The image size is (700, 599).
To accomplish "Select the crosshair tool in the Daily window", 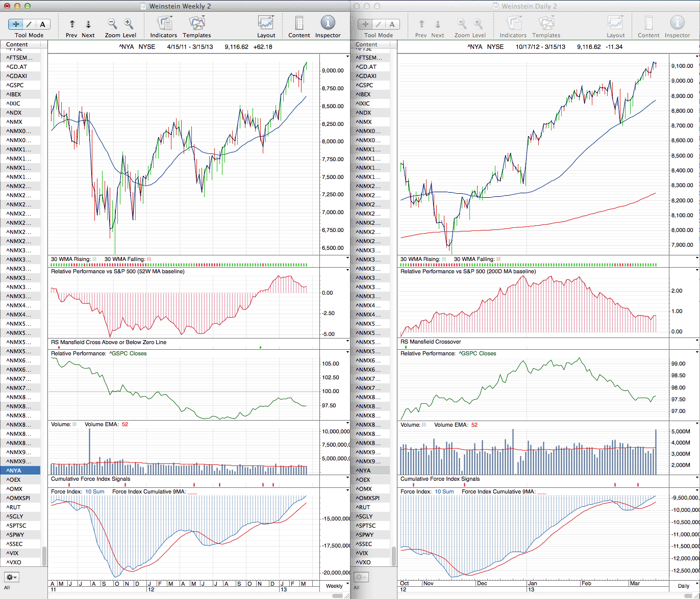I will tap(366, 24).
